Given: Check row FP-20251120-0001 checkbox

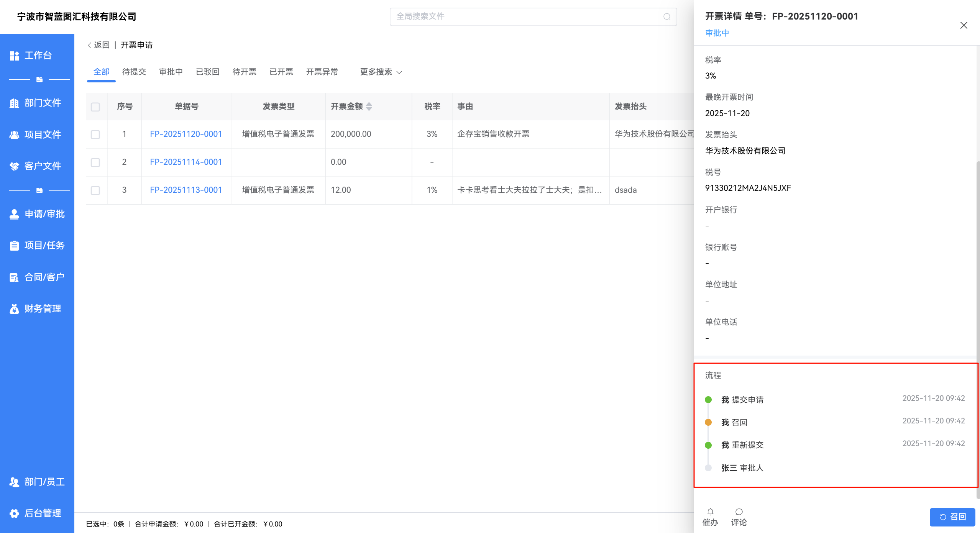Looking at the screenshot, I should tap(95, 134).
